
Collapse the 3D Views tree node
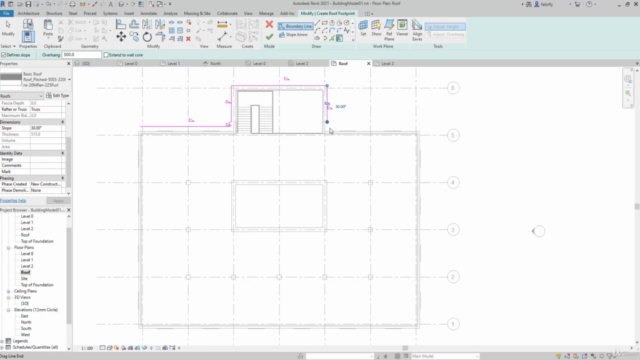tap(9, 298)
